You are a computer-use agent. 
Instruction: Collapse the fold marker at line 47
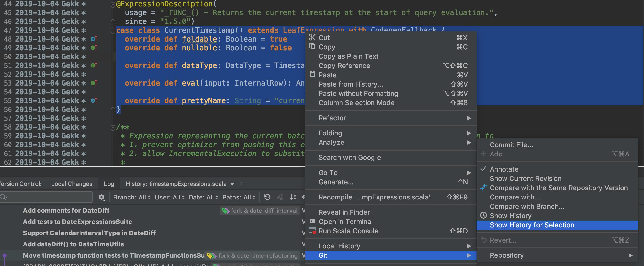coord(113,31)
